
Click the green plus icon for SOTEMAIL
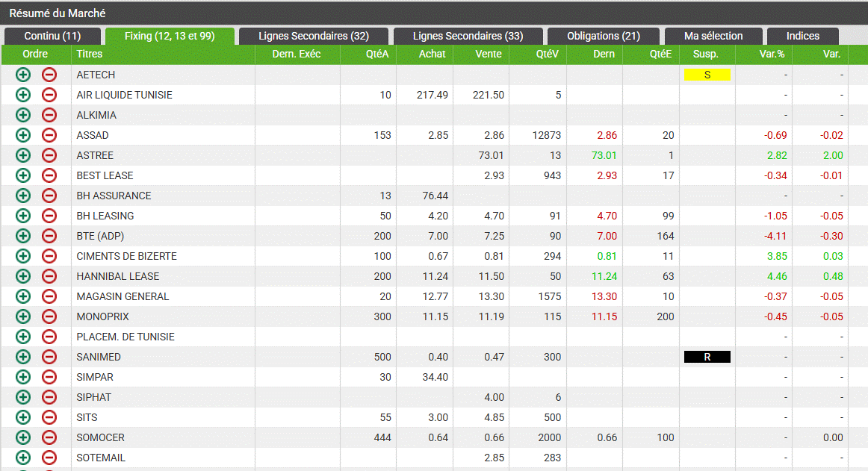[22, 458]
